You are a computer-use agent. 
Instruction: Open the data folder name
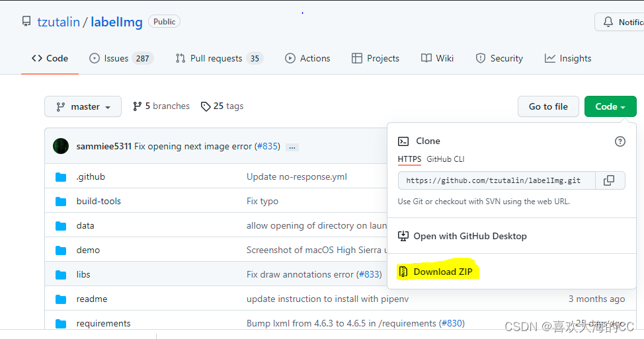coord(85,226)
